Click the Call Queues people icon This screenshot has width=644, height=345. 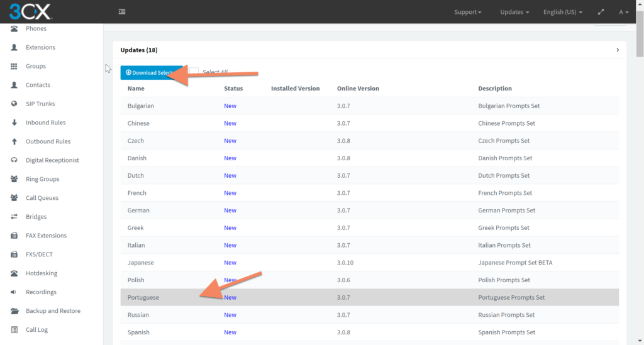pos(14,198)
